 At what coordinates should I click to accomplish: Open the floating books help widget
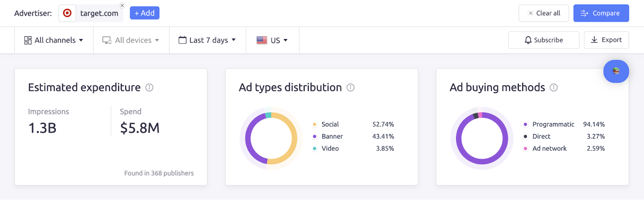pyautogui.click(x=616, y=71)
